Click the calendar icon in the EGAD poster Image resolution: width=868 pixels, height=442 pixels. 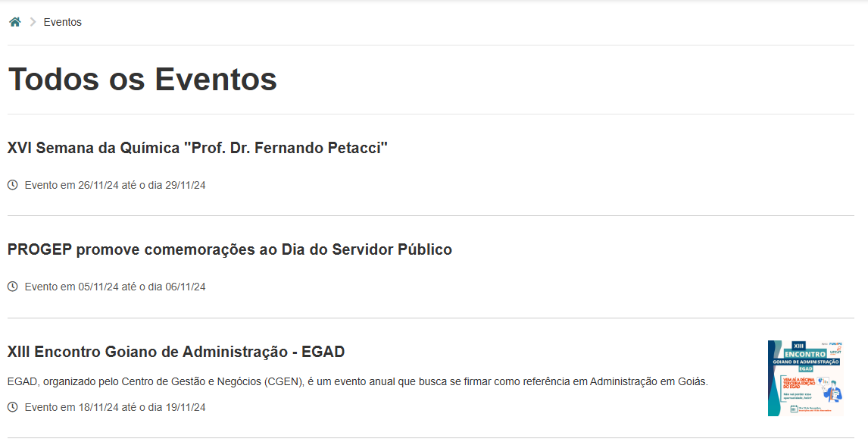tap(794, 409)
